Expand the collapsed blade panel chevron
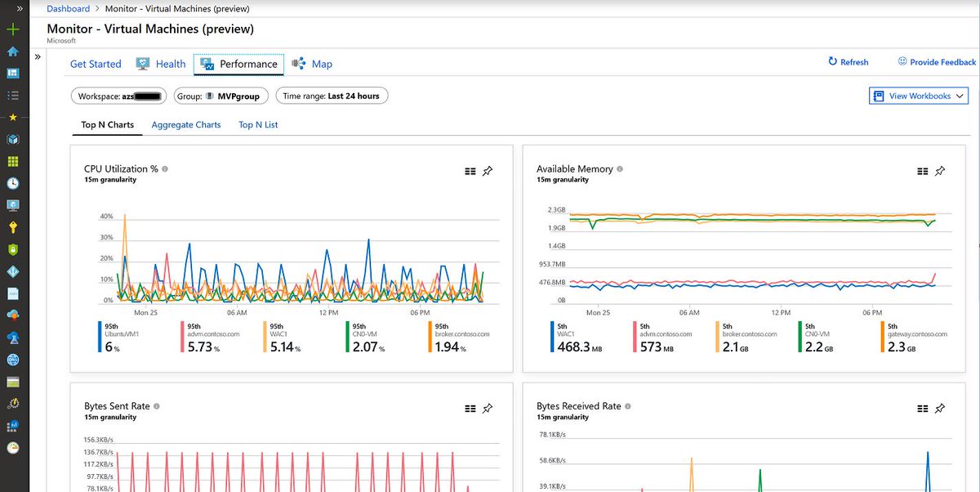 [x=38, y=57]
